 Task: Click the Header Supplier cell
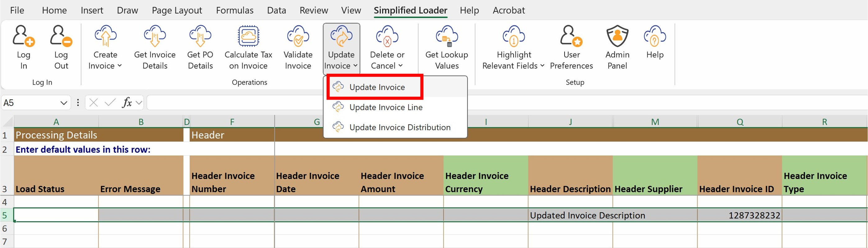655,176
